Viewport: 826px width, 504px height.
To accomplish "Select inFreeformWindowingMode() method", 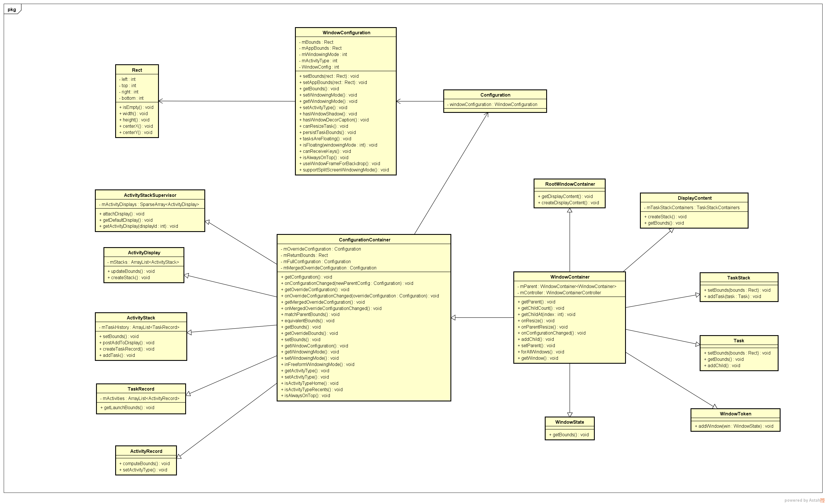I will (x=318, y=364).
